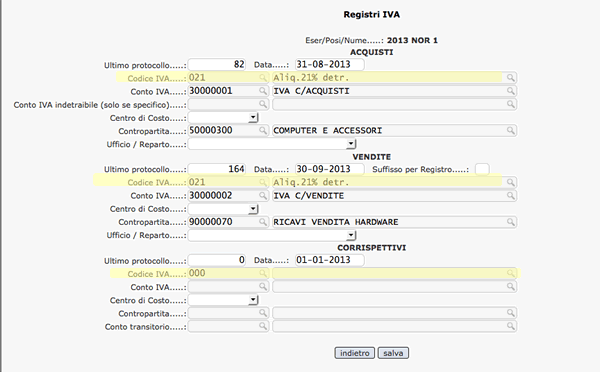Screen dimensions: 600x372
Task: Click the indietro button
Action: pyautogui.click(x=355, y=353)
